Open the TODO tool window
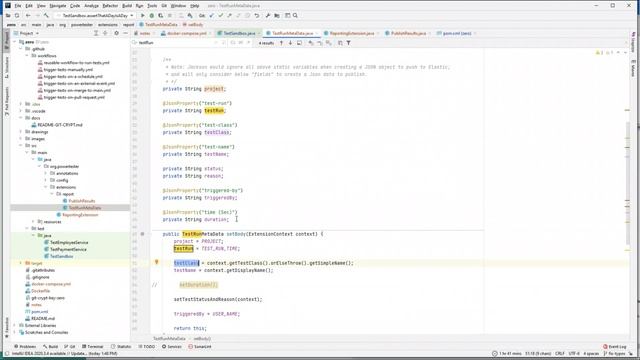The image size is (640, 360). pos(147,347)
